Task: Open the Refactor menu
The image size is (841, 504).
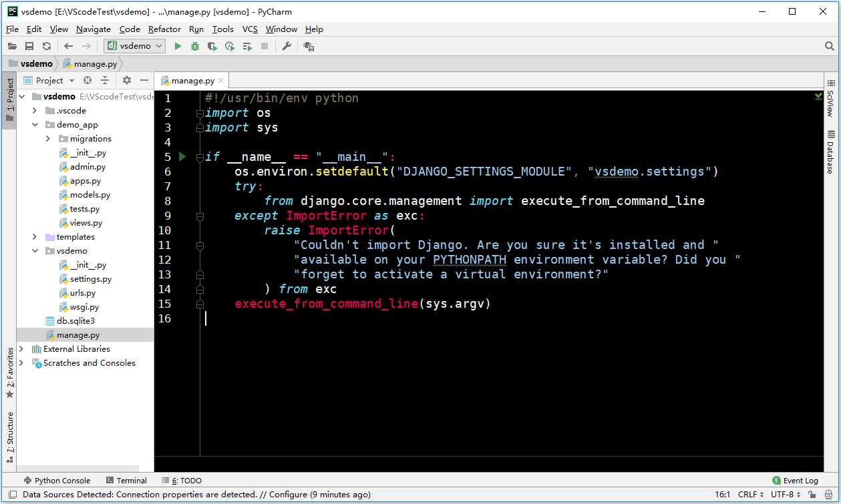Action: (x=164, y=29)
